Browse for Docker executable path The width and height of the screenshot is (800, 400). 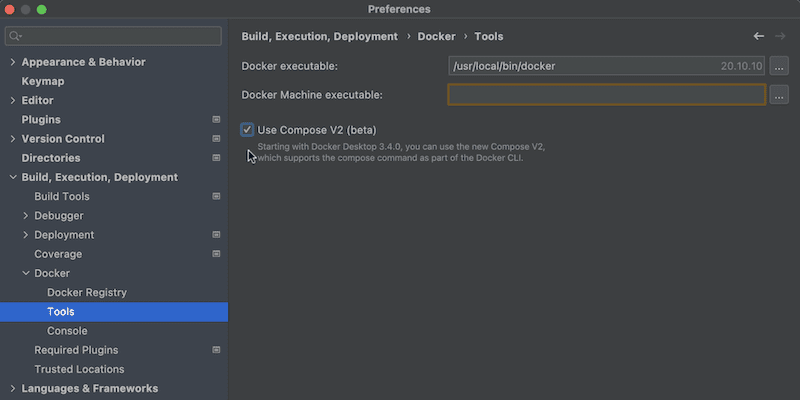779,66
